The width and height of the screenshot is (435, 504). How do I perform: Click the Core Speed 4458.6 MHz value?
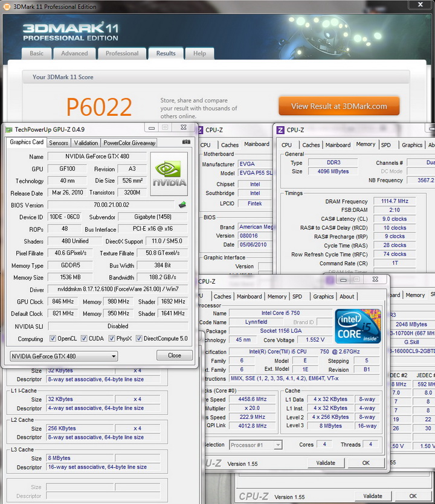pyautogui.click(x=253, y=399)
